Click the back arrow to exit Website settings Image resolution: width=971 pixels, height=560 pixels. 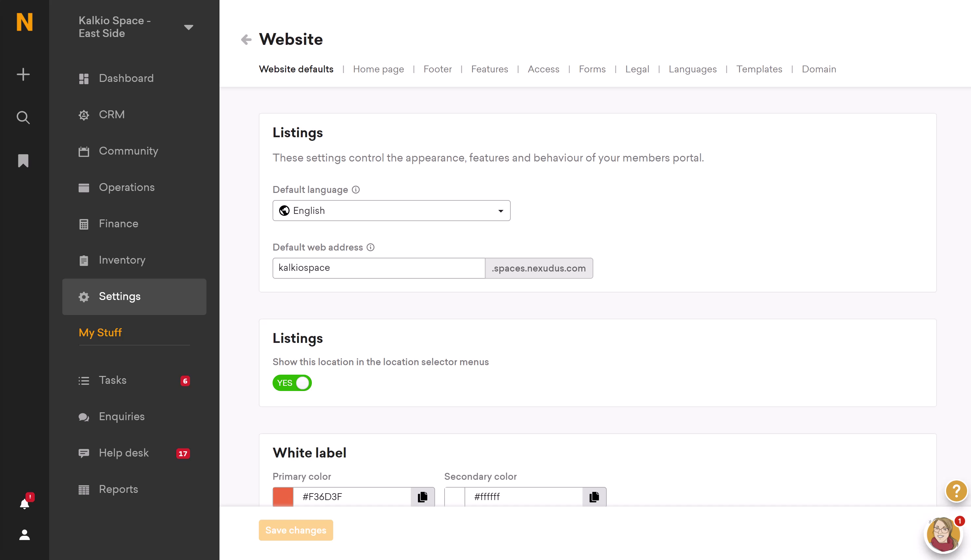(245, 39)
